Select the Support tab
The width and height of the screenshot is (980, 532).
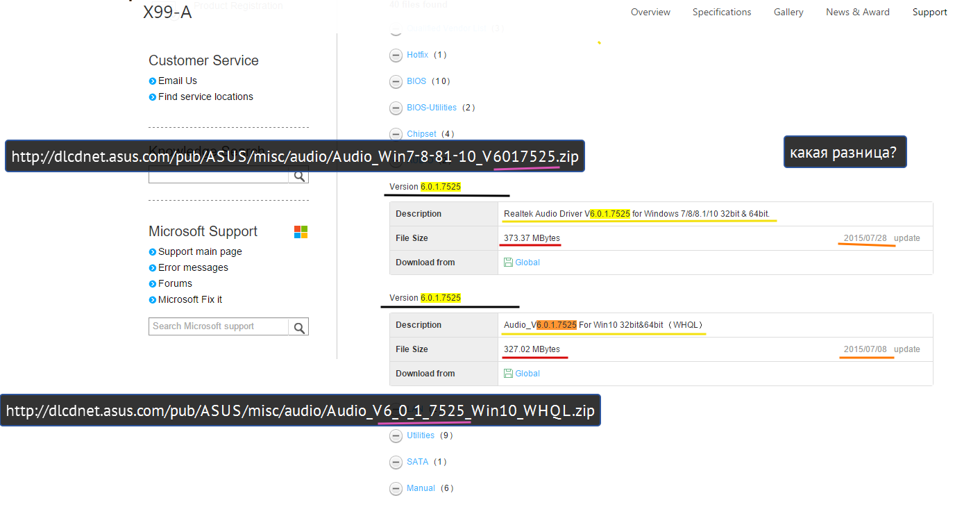[x=930, y=12]
